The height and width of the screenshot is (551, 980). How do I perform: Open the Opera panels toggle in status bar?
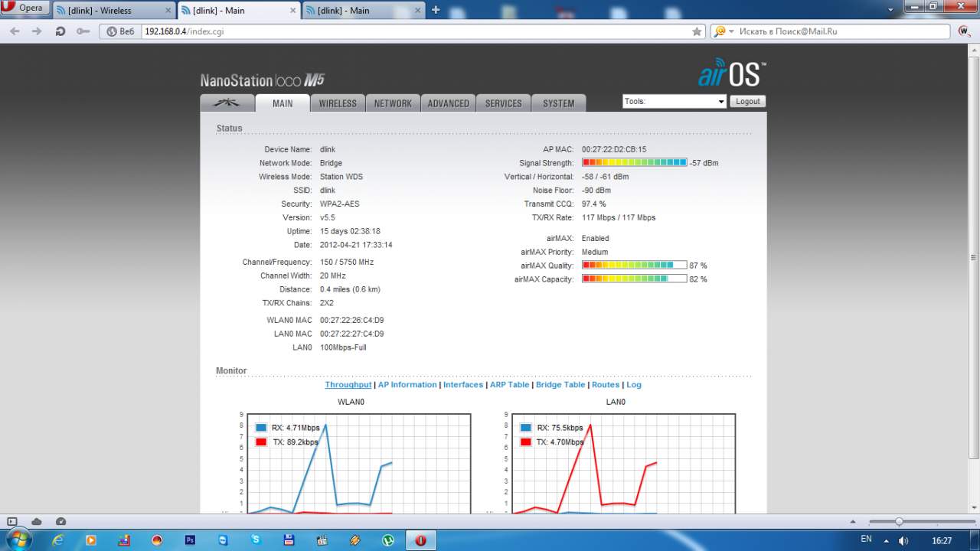(x=11, y=521)
